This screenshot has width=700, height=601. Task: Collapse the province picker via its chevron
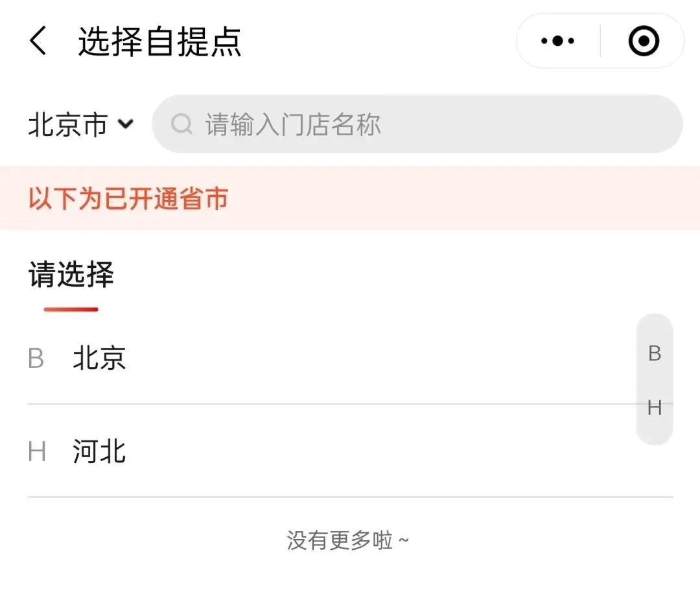(x=127, y=124)
